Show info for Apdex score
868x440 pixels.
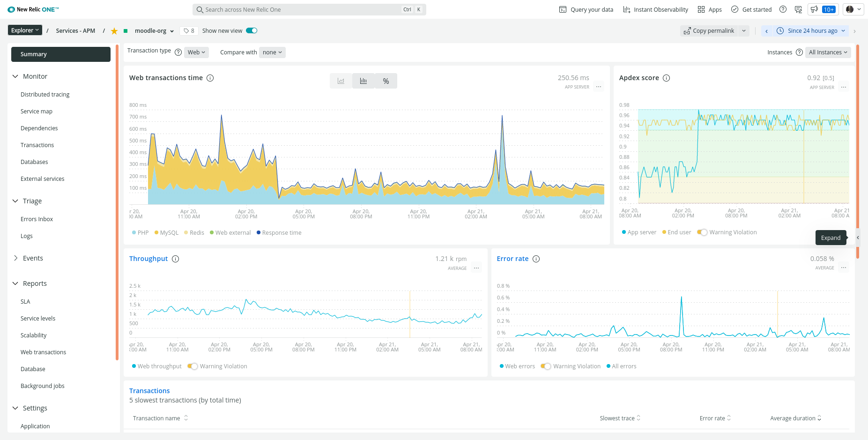pos(667,78)
